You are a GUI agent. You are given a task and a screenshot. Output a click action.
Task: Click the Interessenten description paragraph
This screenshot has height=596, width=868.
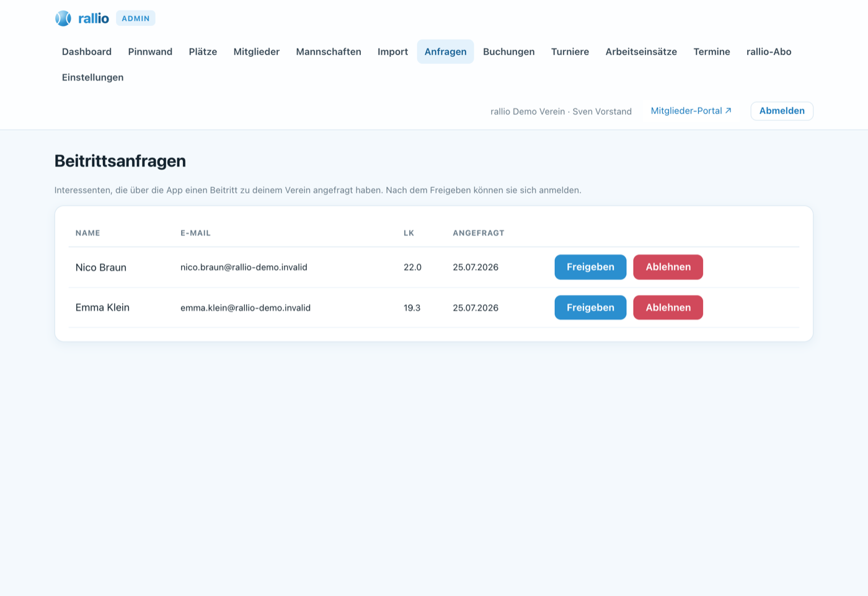pos(318,190)
